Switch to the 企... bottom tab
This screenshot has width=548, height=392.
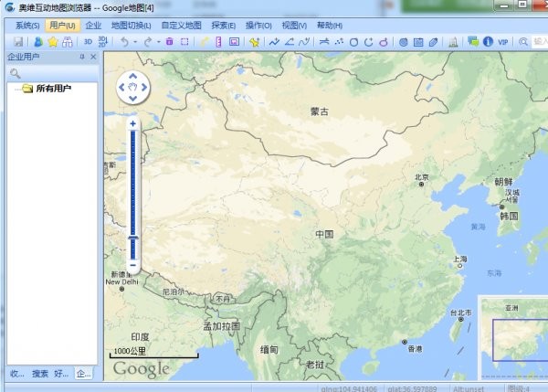tap(84, 374)
